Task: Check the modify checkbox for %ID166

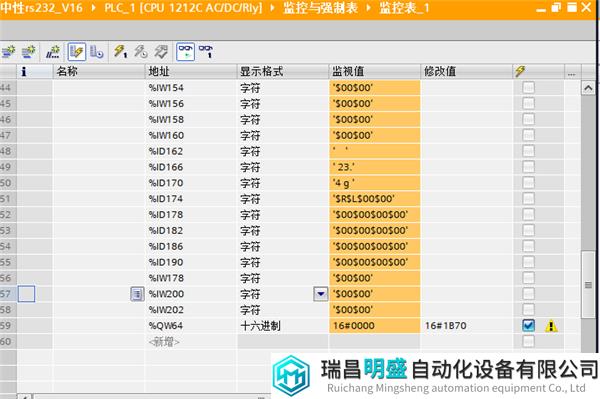Action: point(528,167)
